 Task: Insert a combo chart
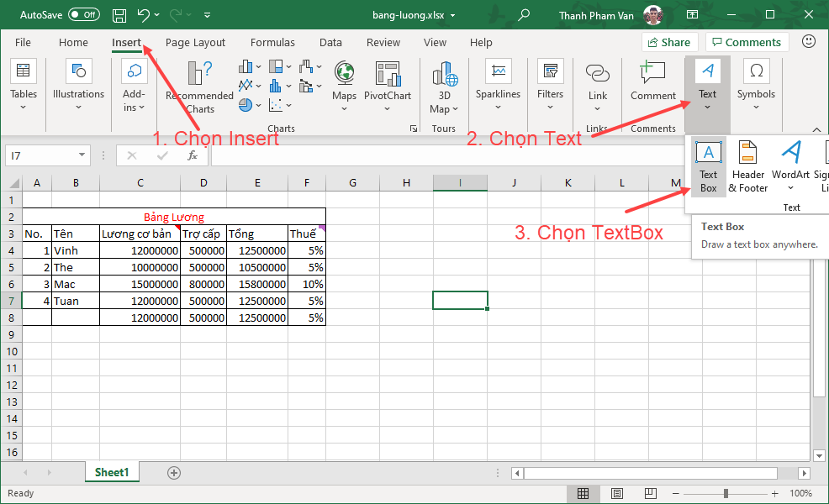coord(309,85)
